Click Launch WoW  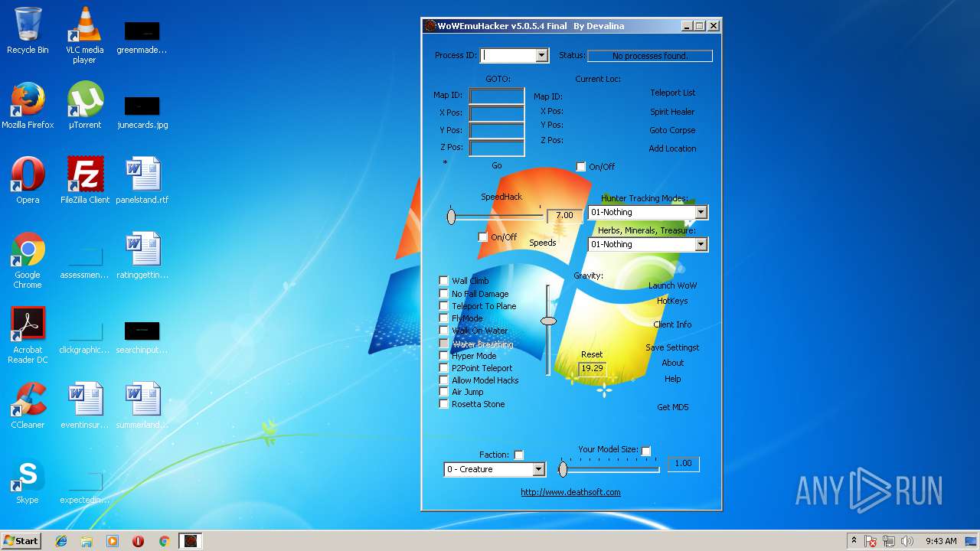[672, 285]
